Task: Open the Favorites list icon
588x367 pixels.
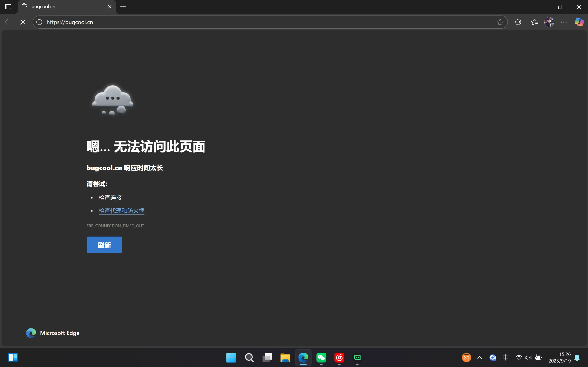Action: point(534,22)
